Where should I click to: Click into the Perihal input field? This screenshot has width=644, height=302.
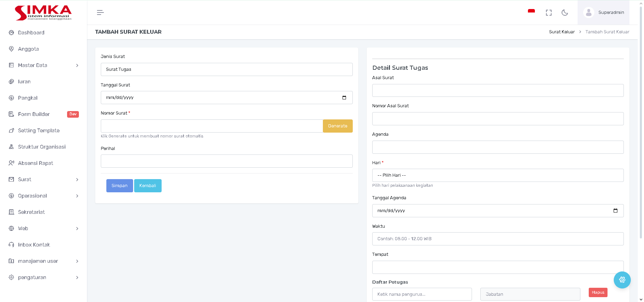(226, 161)
